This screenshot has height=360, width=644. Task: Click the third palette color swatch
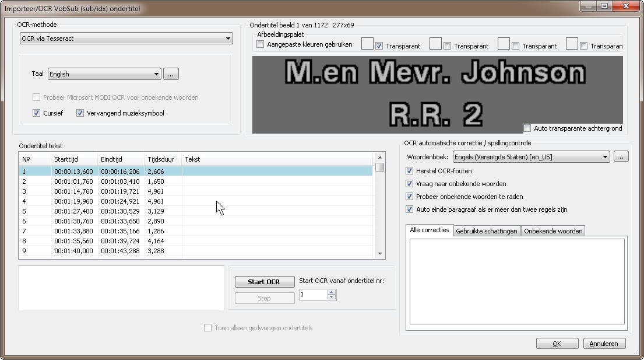tap(504, 44)
